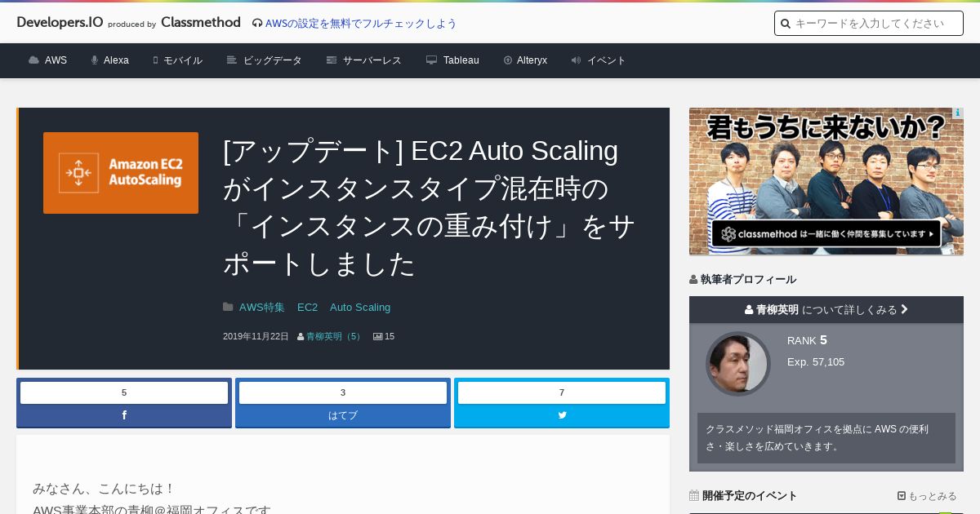Image resolution: width=980 pixels, height=514 pixels.
Task: Click the article title about EC2 Auto Scaling
Action: 429,207
